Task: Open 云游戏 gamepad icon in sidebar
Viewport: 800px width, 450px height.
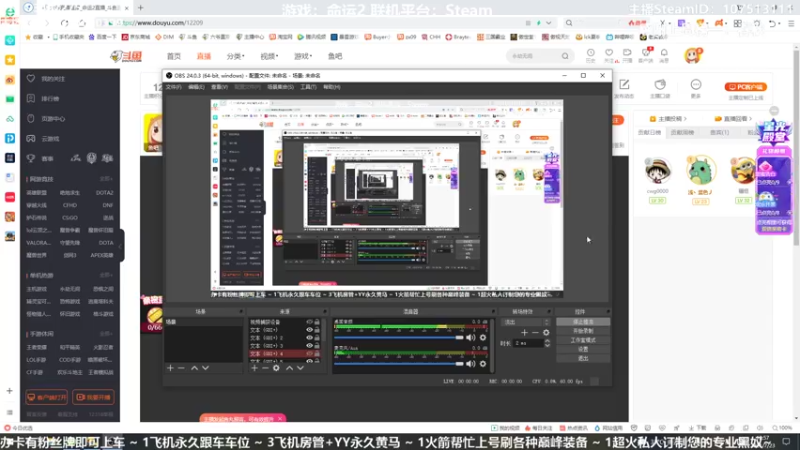Action: click(x=31, y=138)
